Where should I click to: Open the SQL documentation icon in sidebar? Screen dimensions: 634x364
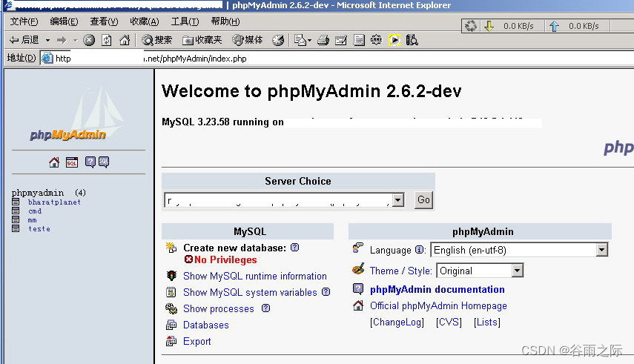click(x=104, y=162)
